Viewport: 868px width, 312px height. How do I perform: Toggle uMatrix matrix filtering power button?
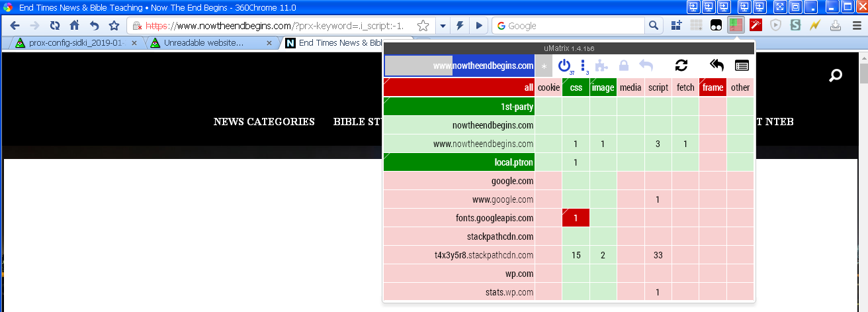pyautogui.click(x=564, y=66)
